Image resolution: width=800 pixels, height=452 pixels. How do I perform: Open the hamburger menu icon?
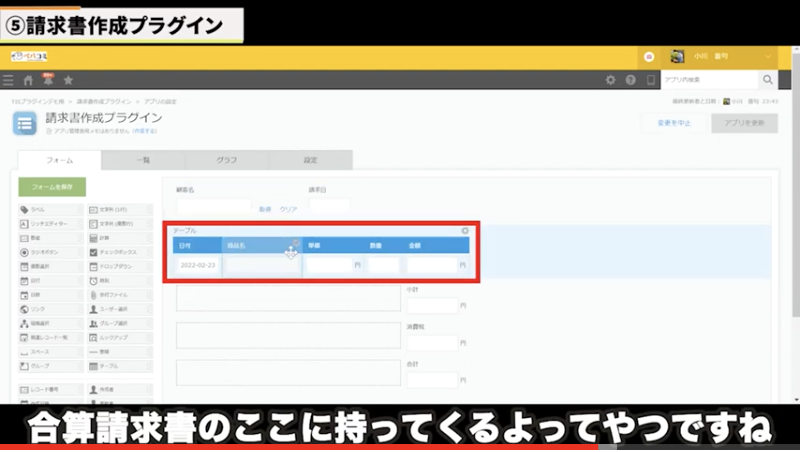9,80
